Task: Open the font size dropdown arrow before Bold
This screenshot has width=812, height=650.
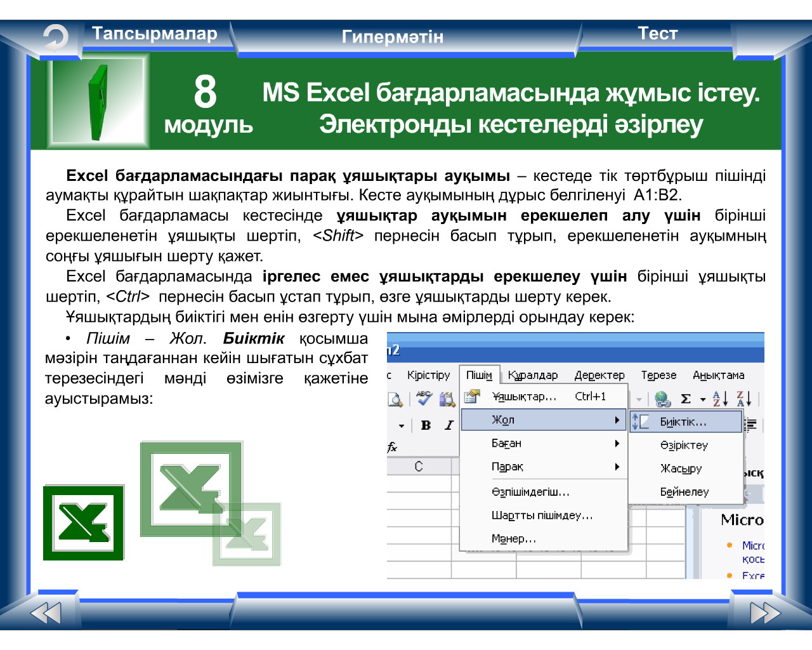Action: pos(402,426)
